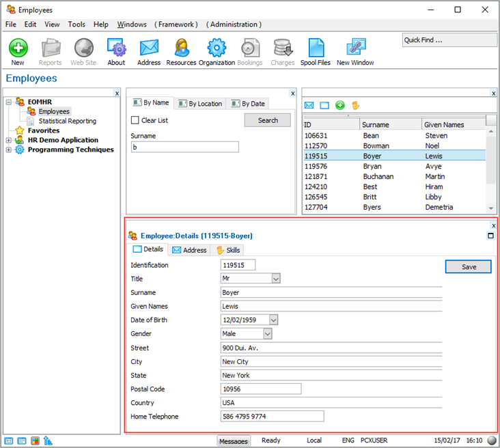The image size is (500, 448).
Task: Enable the Clear List checkbox
Action: [x=135, y=120]
